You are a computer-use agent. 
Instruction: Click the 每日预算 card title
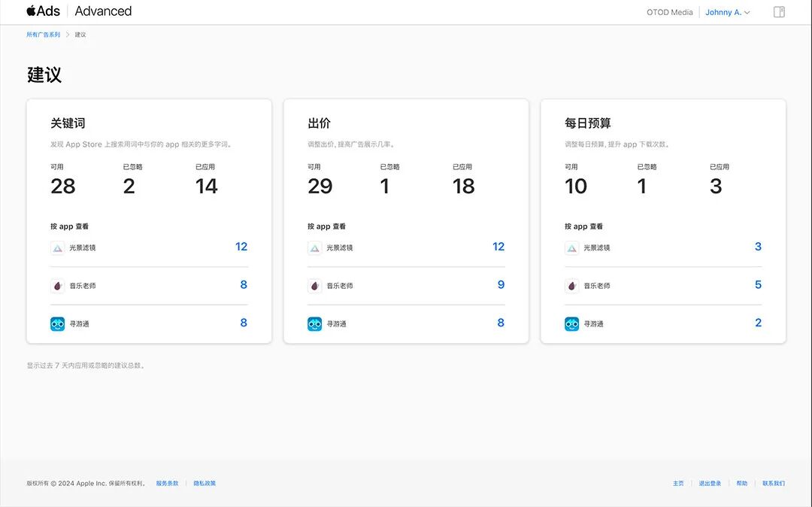pos(588,123)
